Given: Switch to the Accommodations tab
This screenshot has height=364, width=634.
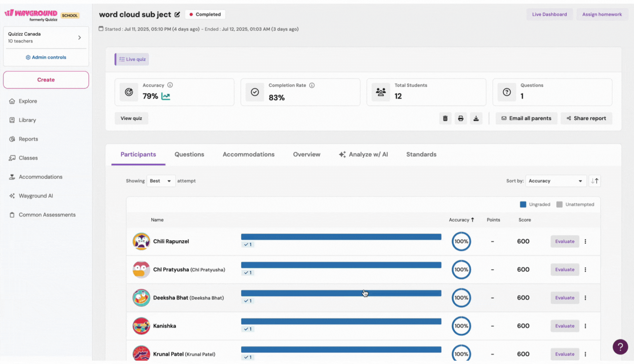Looking at the screenshot, I should click(248, 155).
